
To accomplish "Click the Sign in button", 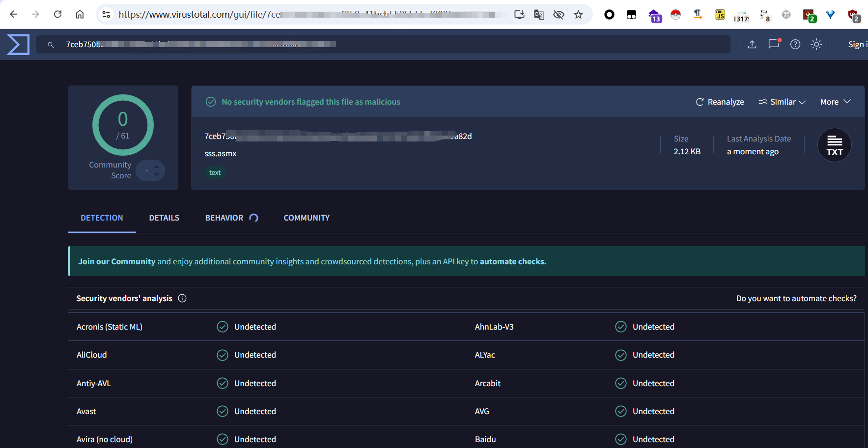I will coord(858,44).
